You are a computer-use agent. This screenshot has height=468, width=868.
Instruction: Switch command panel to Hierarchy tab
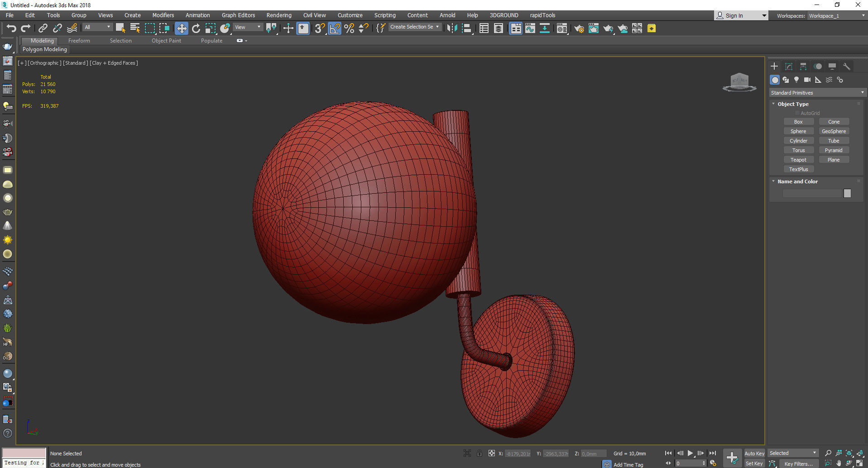(x=803, y=67)
